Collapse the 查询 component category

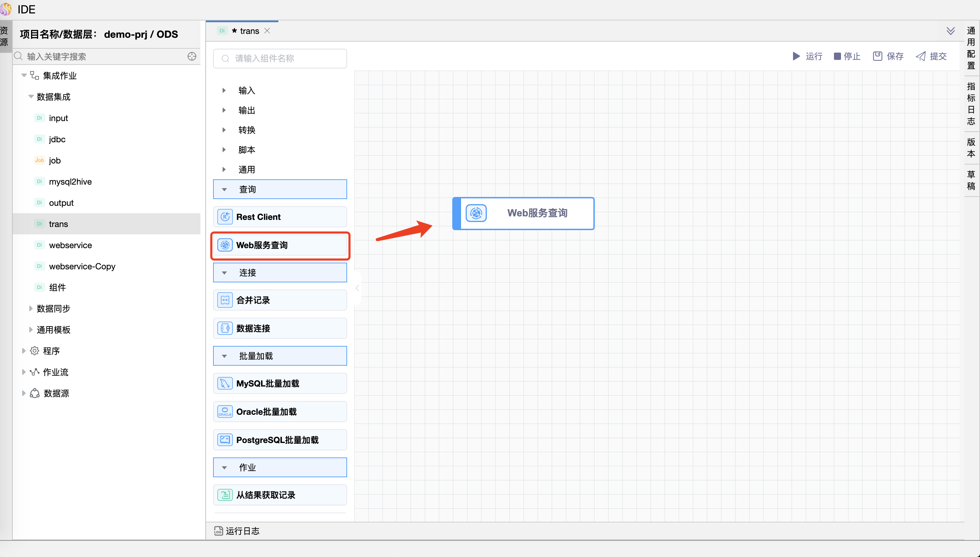[x=225, y=189]
